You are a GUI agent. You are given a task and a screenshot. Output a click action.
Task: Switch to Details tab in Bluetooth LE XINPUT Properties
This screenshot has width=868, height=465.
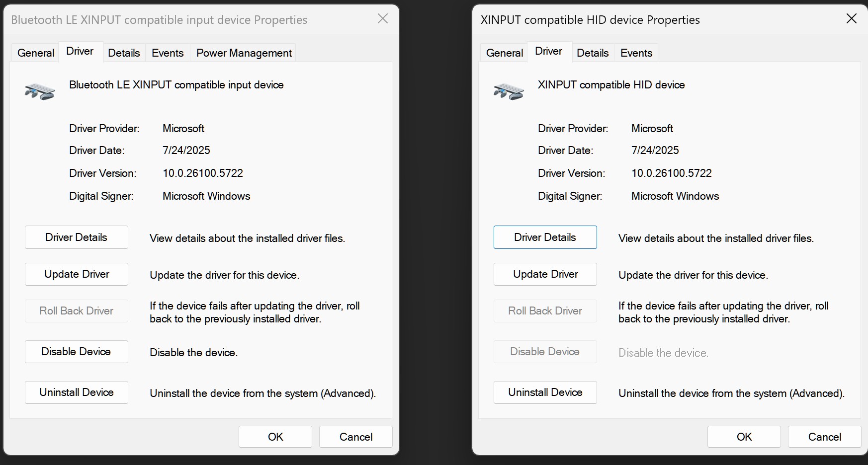(x=124, y=53)
